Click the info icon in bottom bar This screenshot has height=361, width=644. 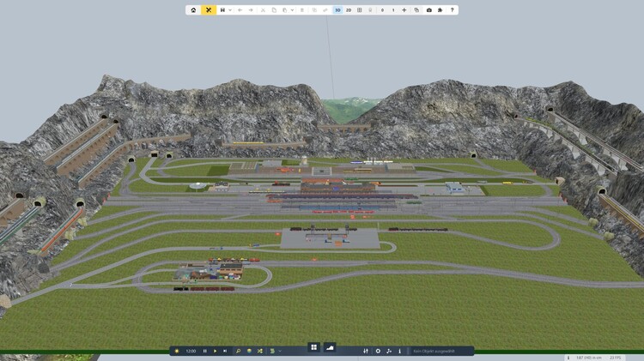click(x=399, y=352)
